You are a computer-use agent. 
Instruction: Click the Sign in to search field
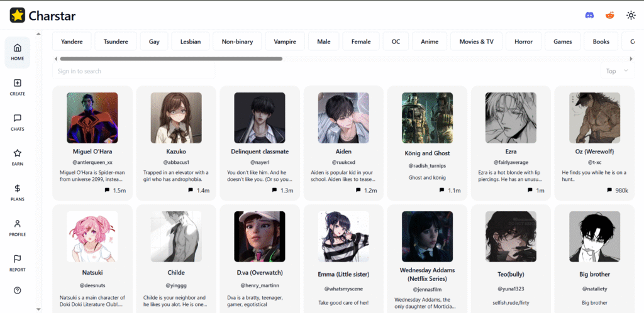pyautogui.click(x=134, y=71)
